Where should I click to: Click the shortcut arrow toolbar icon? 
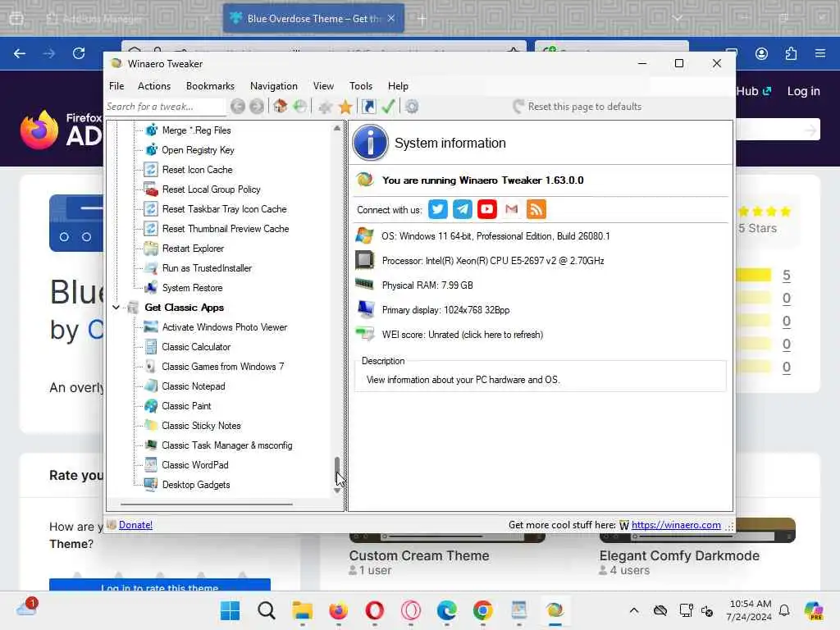pyautogui.click(x=368, y=107)
